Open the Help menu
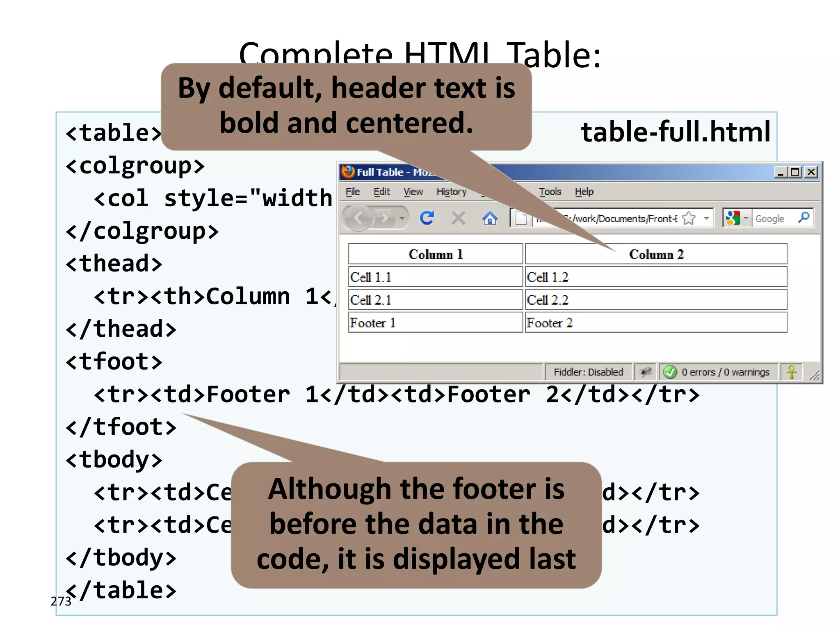 (584, 192)
